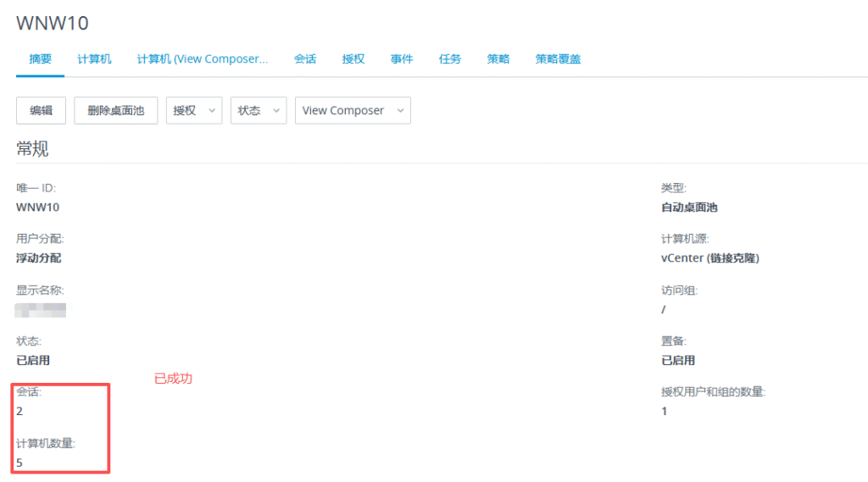Expand the View Composer dropdown
868x482 pixels.
click(353, 110)
